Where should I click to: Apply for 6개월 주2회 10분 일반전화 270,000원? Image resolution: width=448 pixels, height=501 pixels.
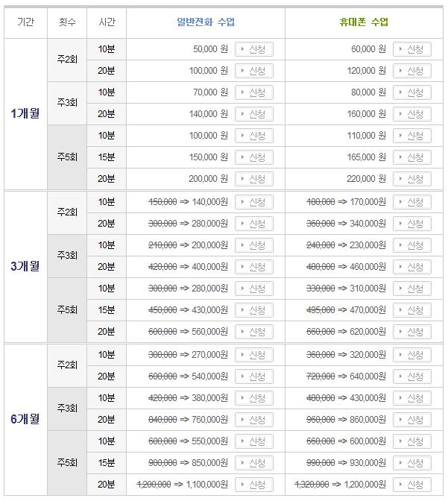(254, 355)
